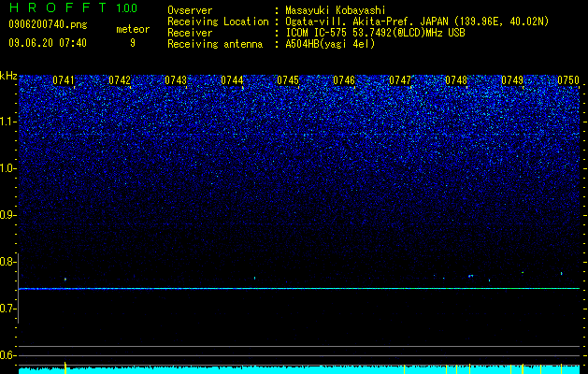The image size is (588, 374).
Task: Click the 0.9 frequency axis label
Action: point(8,215)
